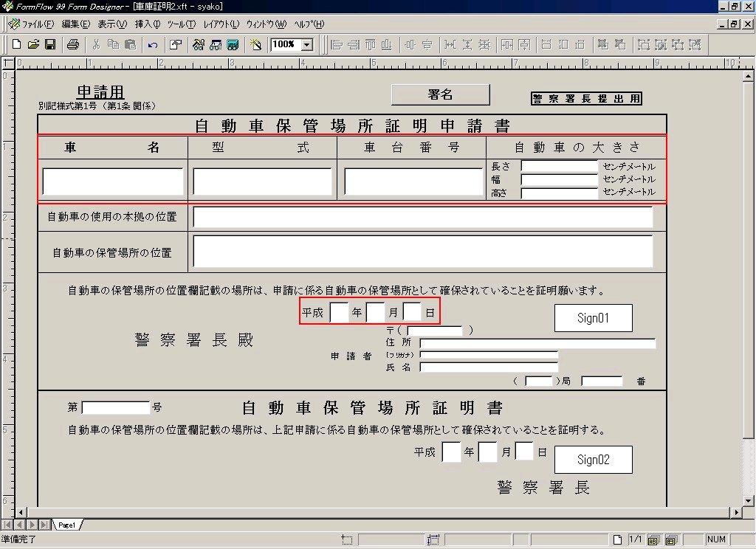The height and width of the screenshot is (549, 756).
Task: Center objects horizontally using the toolbar icon
Action: click(410, 45)
